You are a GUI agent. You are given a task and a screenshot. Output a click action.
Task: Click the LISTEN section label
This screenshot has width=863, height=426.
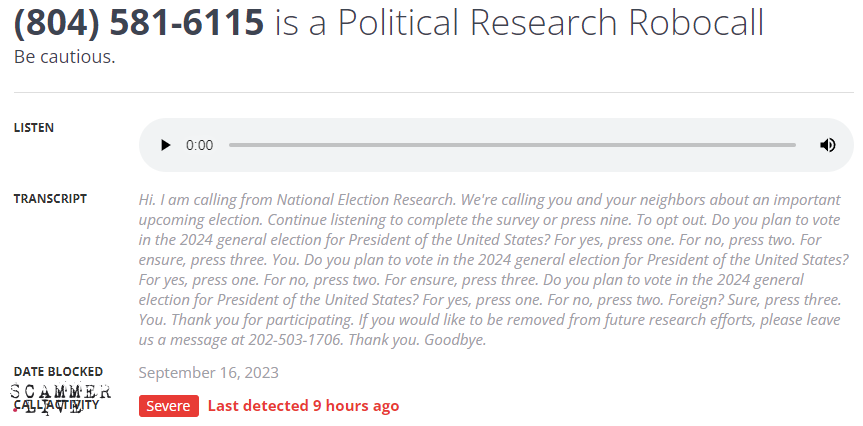[x=34, y=128]
